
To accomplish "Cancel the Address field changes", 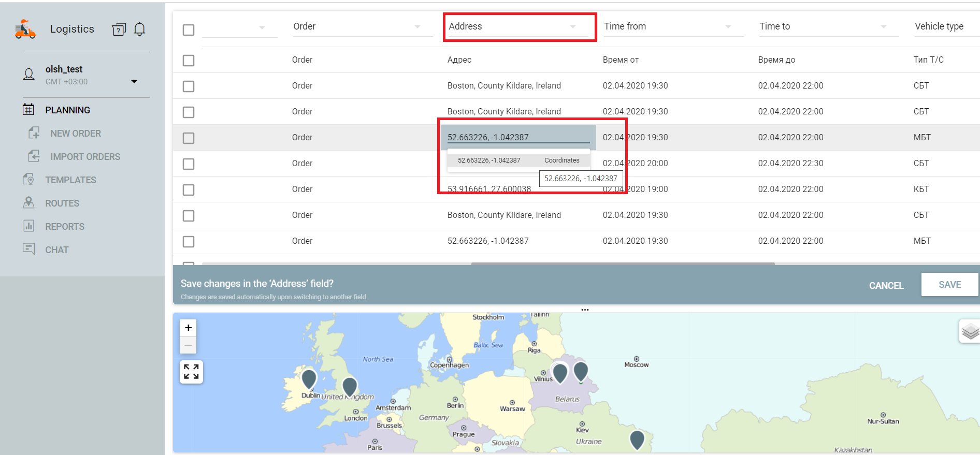I will point(886,285).
